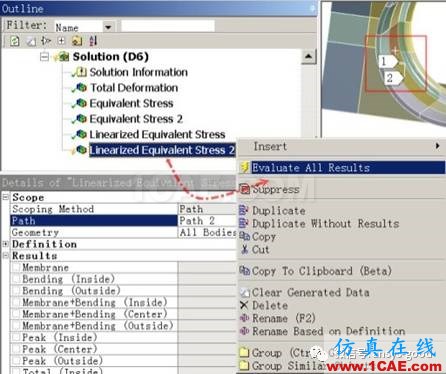Click the tag icon next to refresh
Image resolution: width=446 pixels, height=374 pixels.
coord(31,41)
